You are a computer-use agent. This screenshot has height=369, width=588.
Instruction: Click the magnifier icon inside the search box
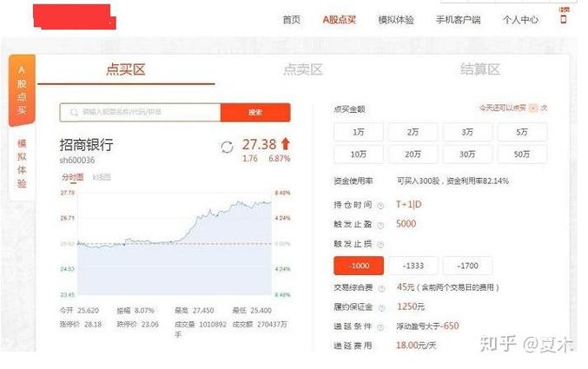tap(74, 112)
